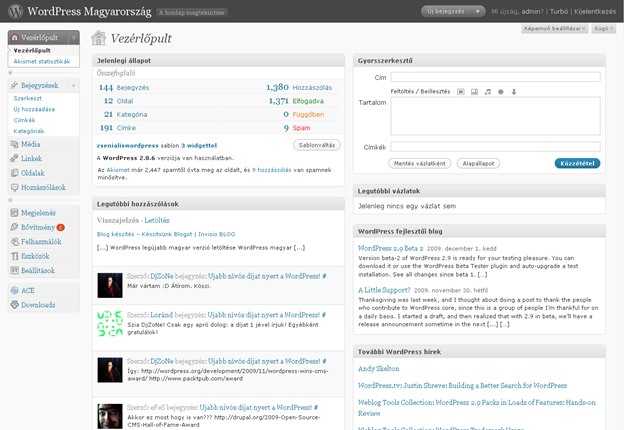Viewport: 624px width, 430px height.
Task: Click the Linkek chain icon
Action: 14,158
